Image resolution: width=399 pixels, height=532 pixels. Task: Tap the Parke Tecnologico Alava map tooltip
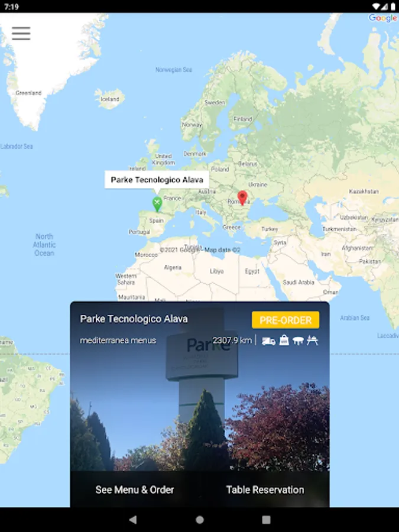click(x=157, y=180)
